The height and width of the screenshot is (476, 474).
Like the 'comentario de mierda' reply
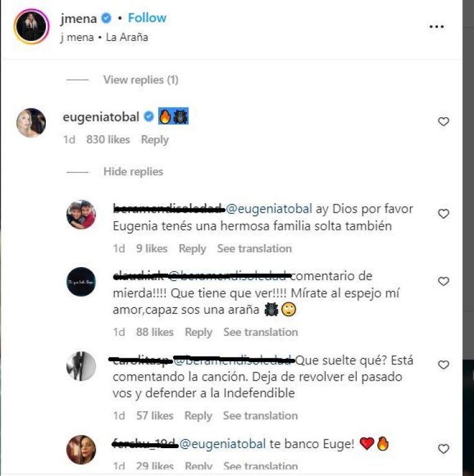(x=444, y=281)
